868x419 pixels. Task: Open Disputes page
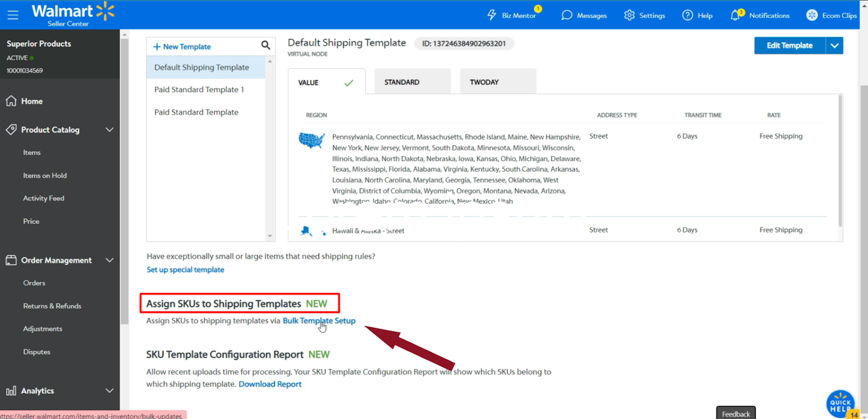click(36, 352)
